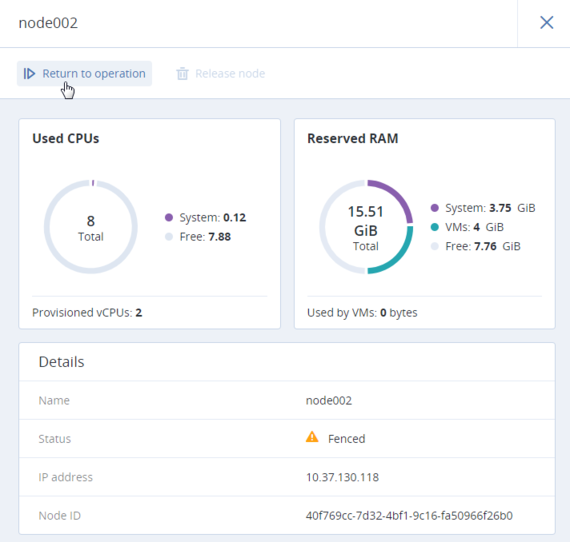Screen dimensions: 570x542
Task: Click Return to operation button label
Action: 94,74
